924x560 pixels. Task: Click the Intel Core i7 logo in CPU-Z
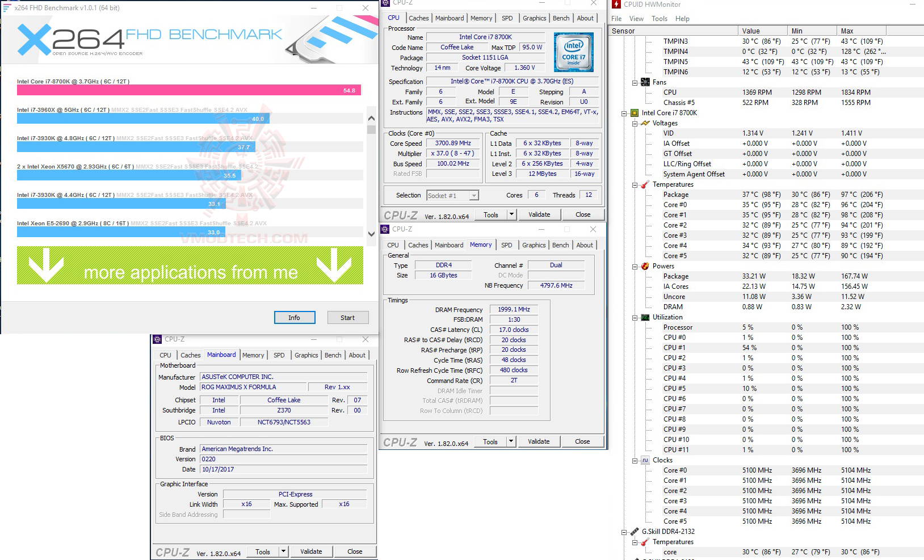point(574,52)
